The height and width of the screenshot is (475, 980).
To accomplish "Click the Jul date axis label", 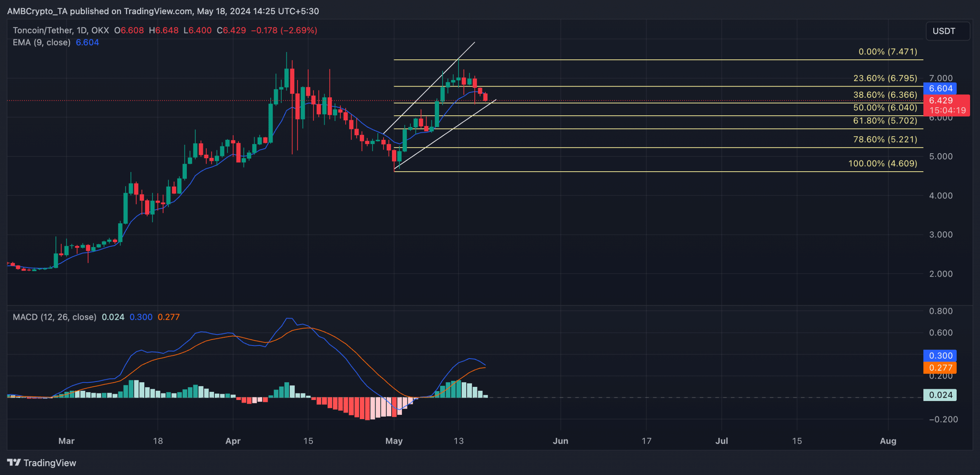I will point(722,441).
